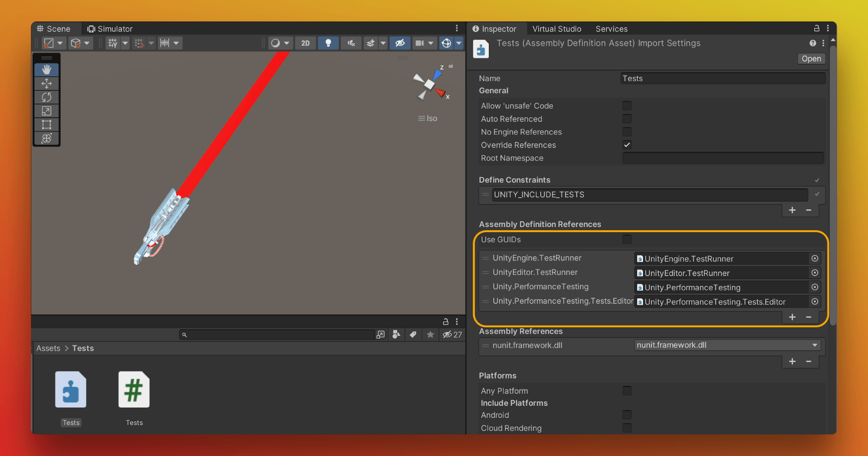868x456 pixels.
Task: Add a new Assembly Definition Reference with plus button
Action: (x=792, y=317)
